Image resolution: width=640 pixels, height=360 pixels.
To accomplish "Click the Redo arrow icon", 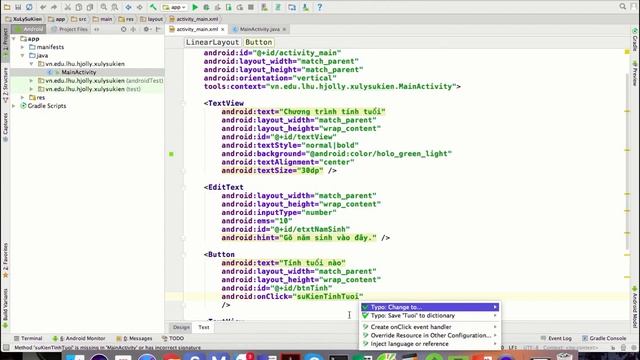I will pyautogui.click(x=54, y=7).
